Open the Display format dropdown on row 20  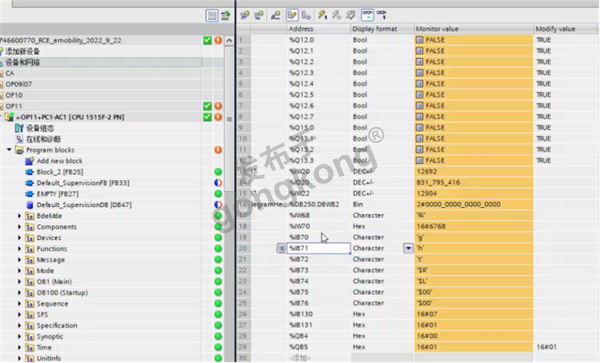tap(408, 248)
